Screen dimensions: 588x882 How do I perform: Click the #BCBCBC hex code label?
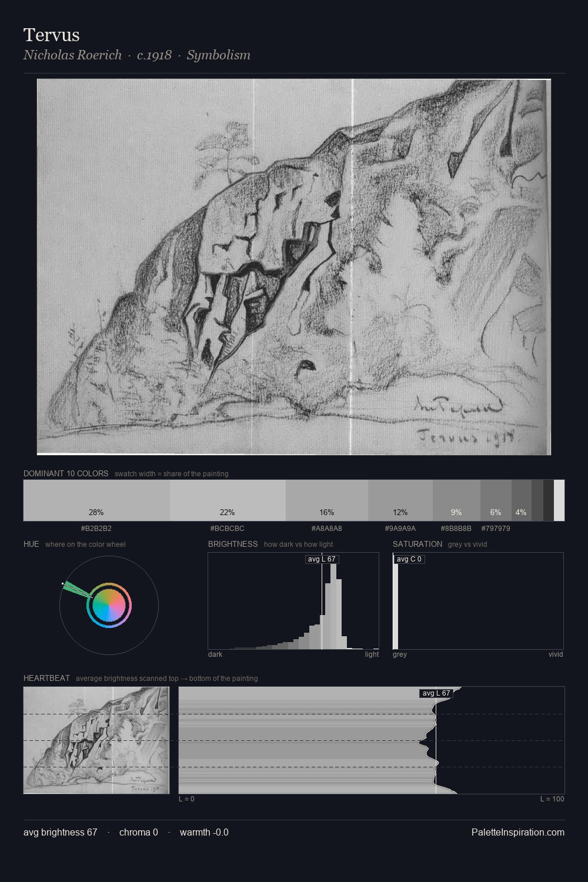[x=228, y=529]
